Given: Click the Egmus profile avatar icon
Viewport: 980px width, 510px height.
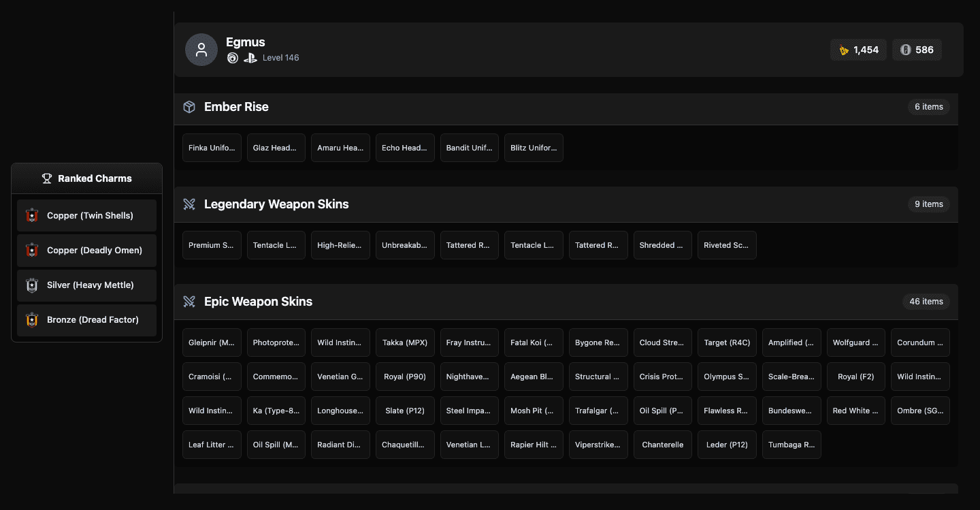Looking at the screenshot, I should (201, 50).
